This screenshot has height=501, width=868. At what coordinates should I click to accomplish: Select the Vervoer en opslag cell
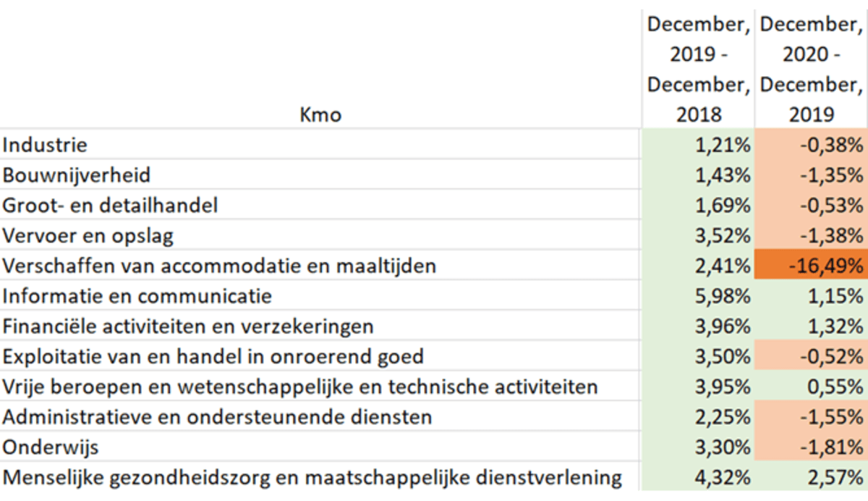pyautogui.click(x=88, y=236)
